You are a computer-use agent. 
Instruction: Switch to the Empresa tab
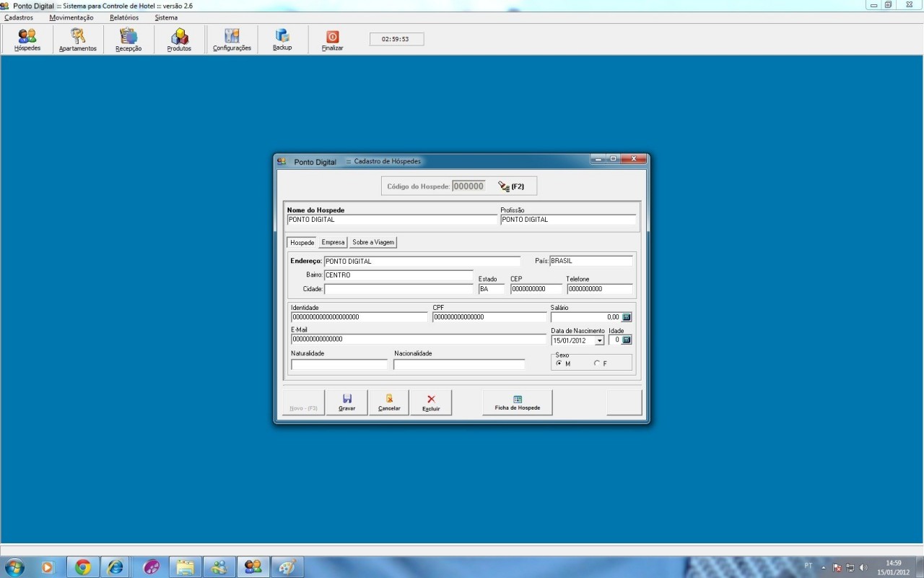point(332,242)
